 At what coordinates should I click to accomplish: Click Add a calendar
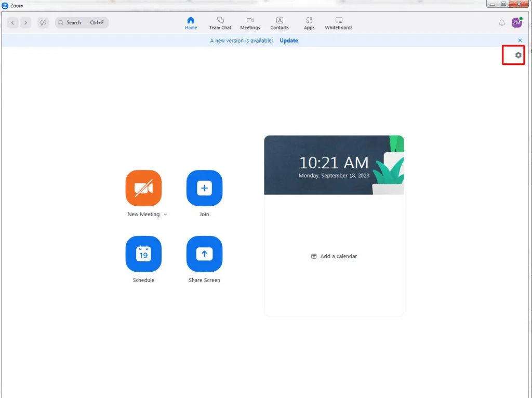pos(334,256)
